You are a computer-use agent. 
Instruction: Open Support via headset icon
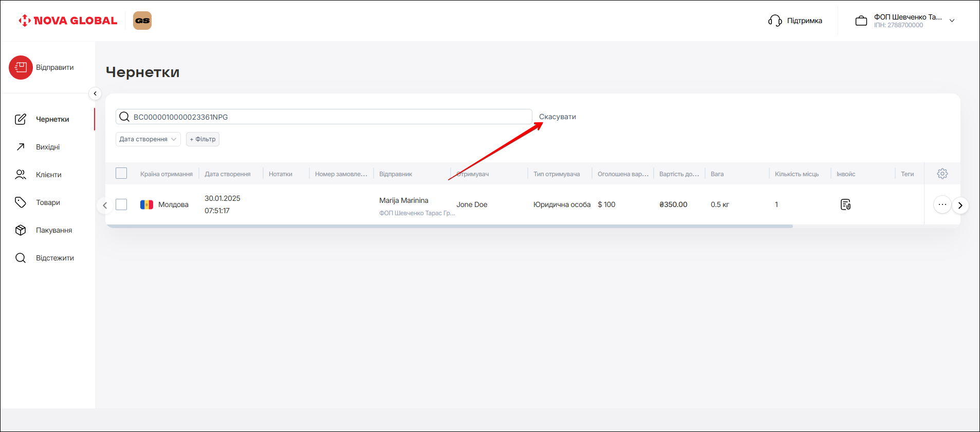[775, 21]
